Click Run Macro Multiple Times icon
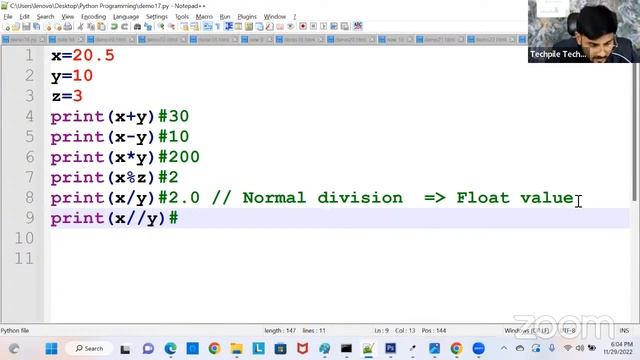 tap(334, 27)
